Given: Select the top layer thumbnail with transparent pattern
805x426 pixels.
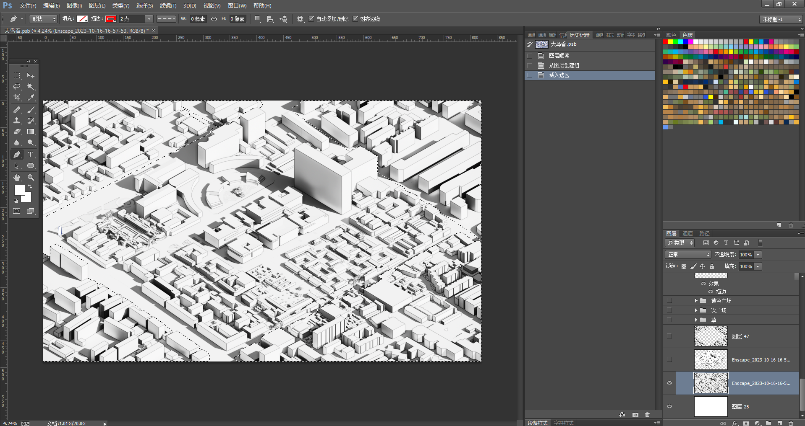Looking at the screenshot, I should pos(710,335).
